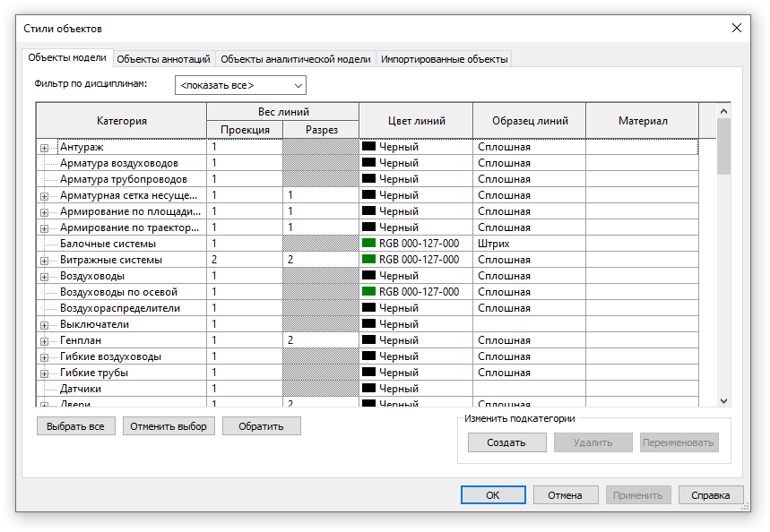The height and width of the screenshot is (532, 770).
Task: Create a subcategory with Создать
Action: point(506,442)
